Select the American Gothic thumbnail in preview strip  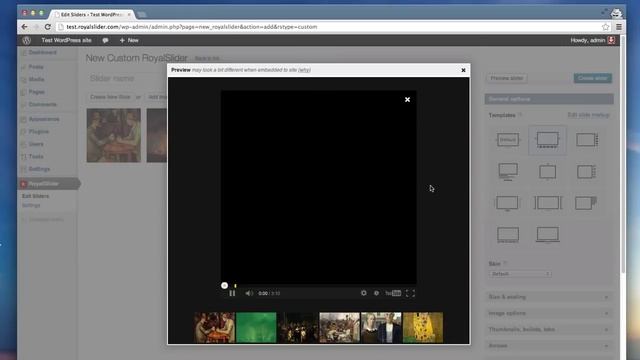click(x=381, y=327)
